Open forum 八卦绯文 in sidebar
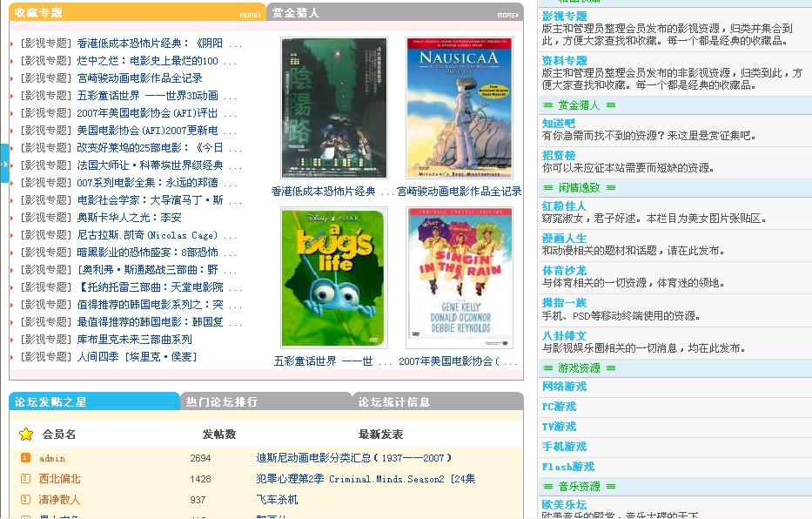812x519 pixels. click(565, 335)
